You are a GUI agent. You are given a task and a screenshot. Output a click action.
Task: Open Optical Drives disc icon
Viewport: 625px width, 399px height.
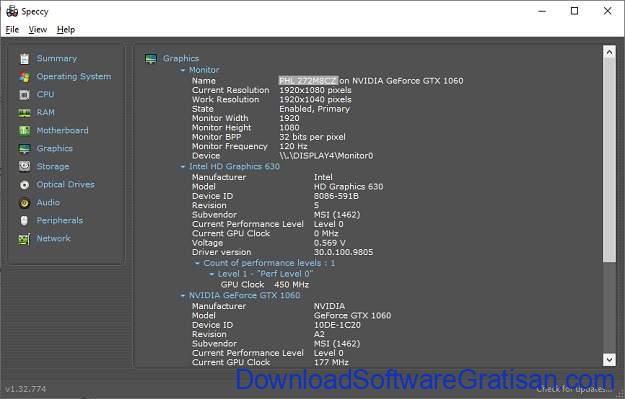click(24, 185)
